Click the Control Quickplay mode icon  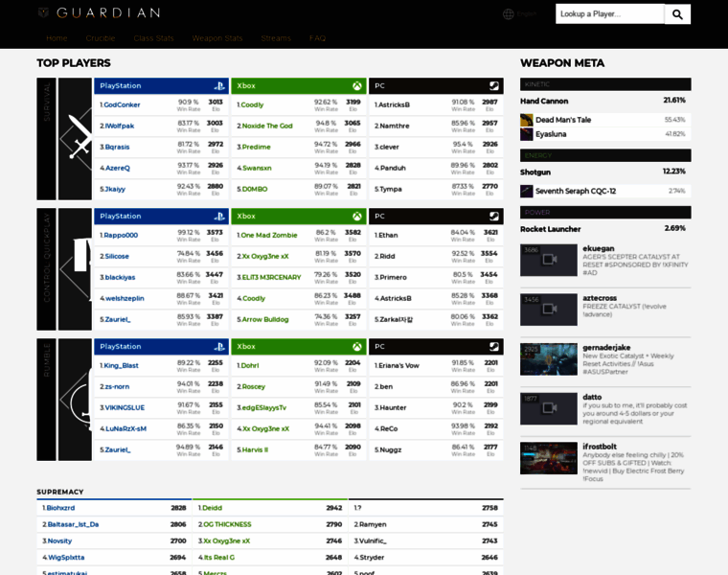tap(76, 269)
